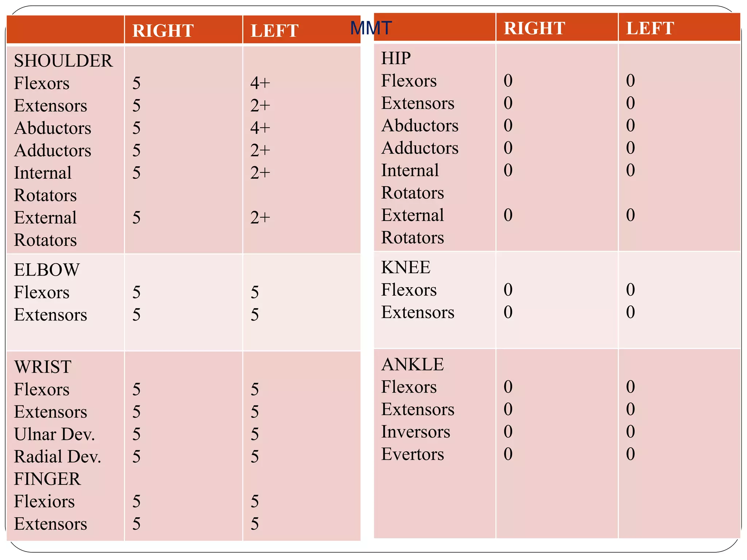Select the HIP section heading

click(x=396, y=58)
